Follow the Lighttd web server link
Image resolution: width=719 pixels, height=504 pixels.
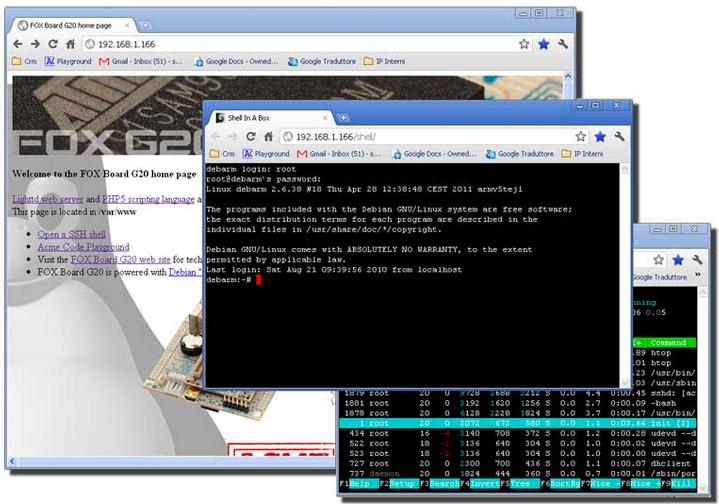click(48, 199)
